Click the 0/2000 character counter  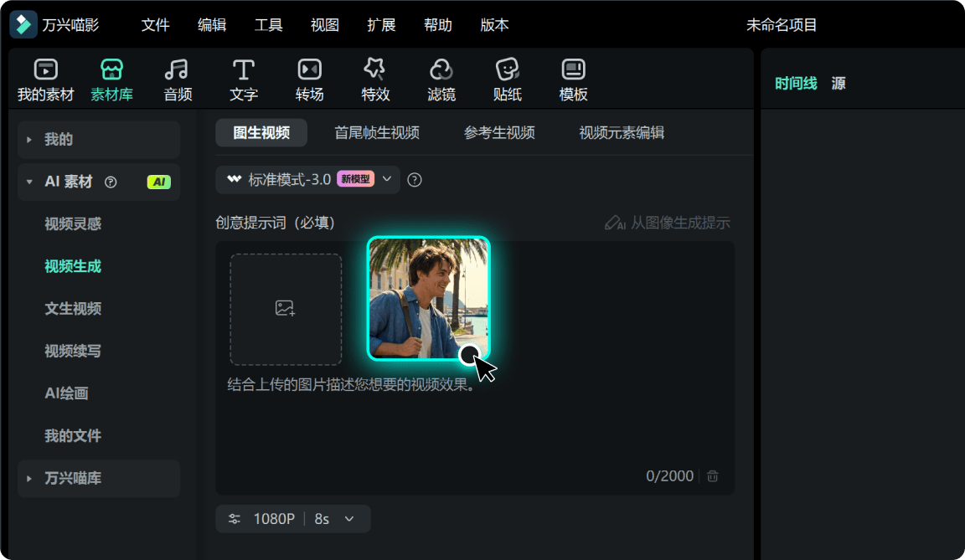pyautogui.click(x=669, y=476)
